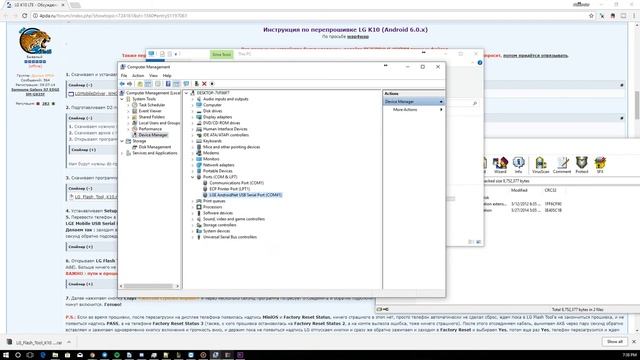The height and width of the screenshot is (360, 640).
Task: Click the red X uninstall device toolbar icon
Action: [x=204, y=84]
